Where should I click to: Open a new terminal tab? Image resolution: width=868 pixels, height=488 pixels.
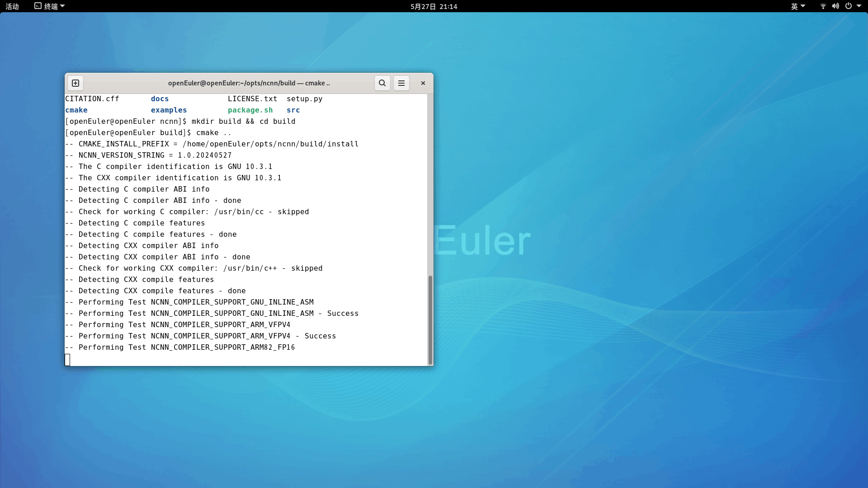click(x=75, y=83)
